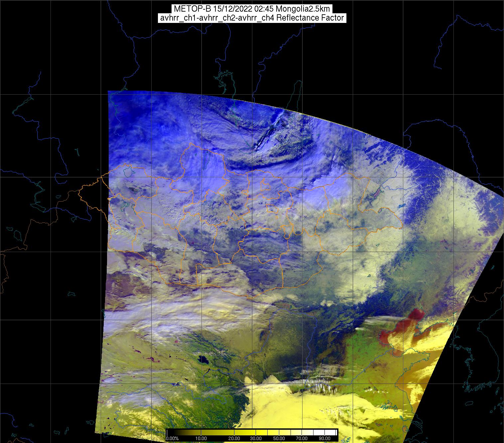
Task: Click the reflectance color gradient bar
Action: point(252,432)
